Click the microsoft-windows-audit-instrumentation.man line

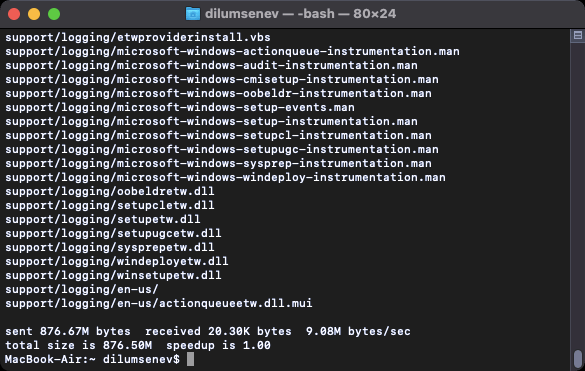click(x=211, y=65)
